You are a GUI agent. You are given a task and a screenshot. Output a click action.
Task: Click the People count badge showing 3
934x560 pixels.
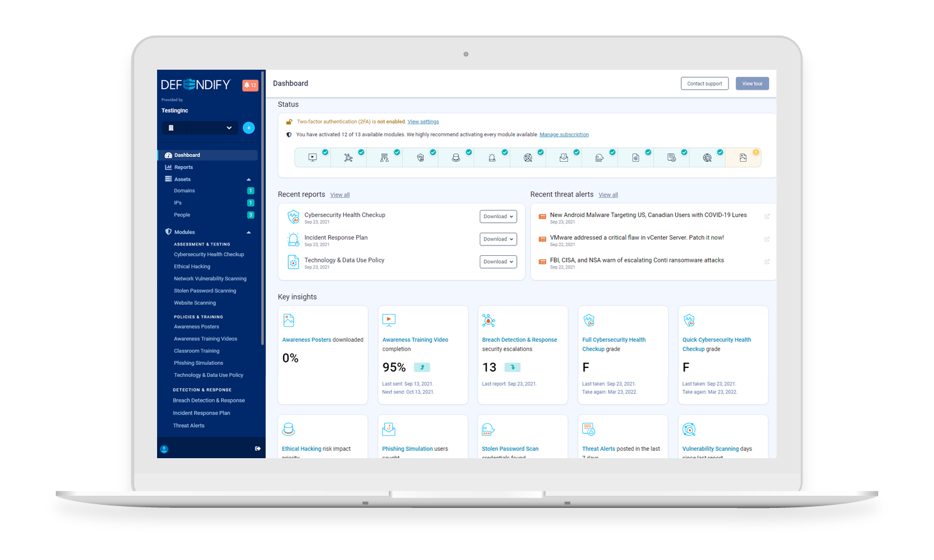click(250, 215)
